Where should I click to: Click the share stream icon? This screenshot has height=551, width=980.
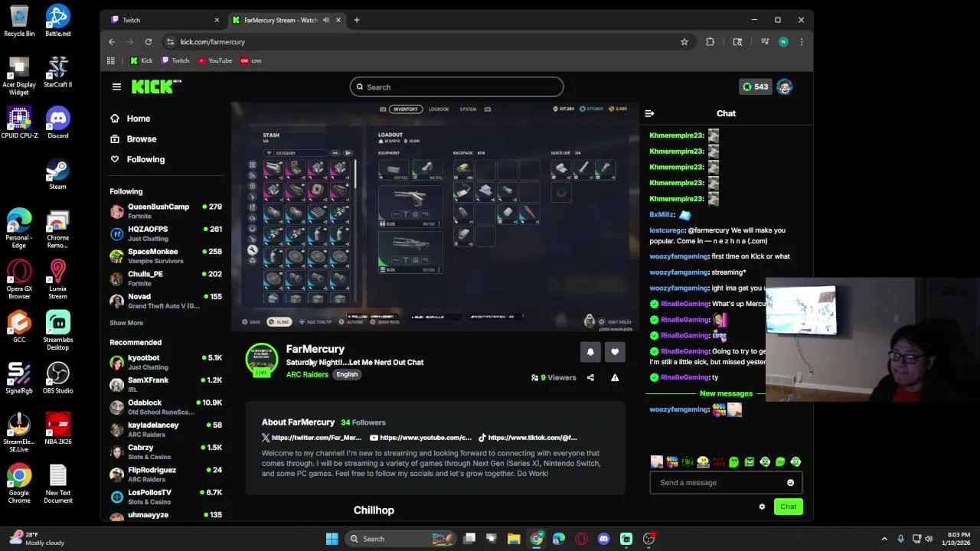(590, 377)
